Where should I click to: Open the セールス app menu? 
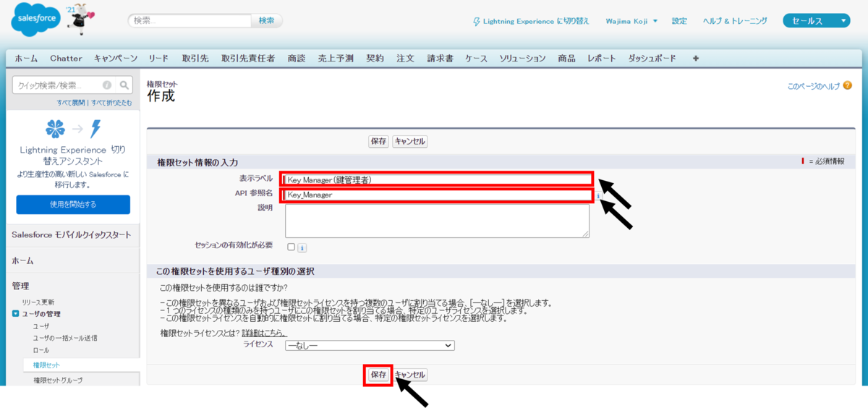coord(816,21)
